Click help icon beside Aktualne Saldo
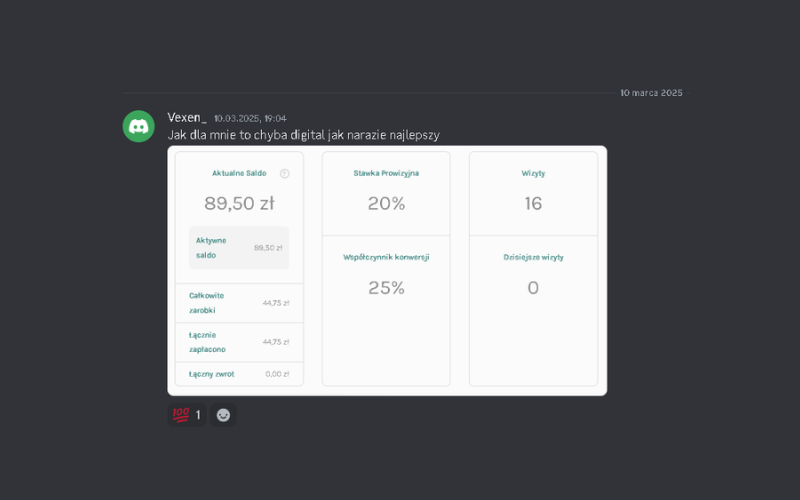Viewport: 800px width, 500px height. pos(284,173)
